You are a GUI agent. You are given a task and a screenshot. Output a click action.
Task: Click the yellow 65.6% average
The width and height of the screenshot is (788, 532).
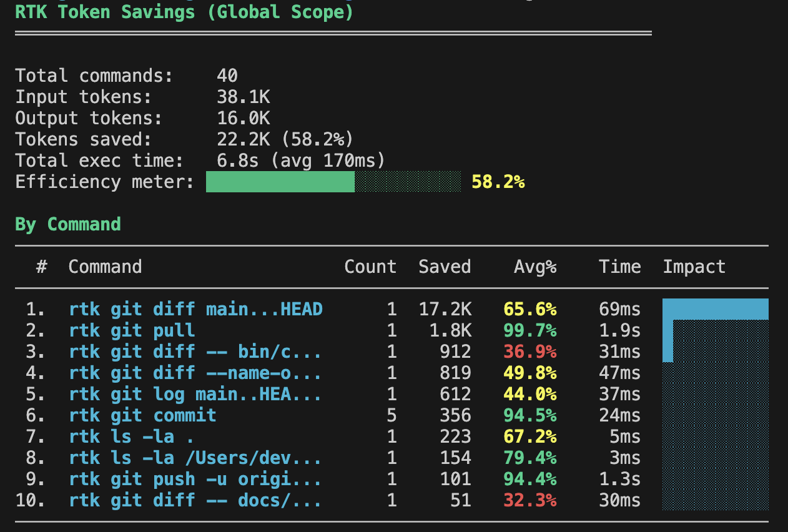pyautogui.click(x=530, y=309)
